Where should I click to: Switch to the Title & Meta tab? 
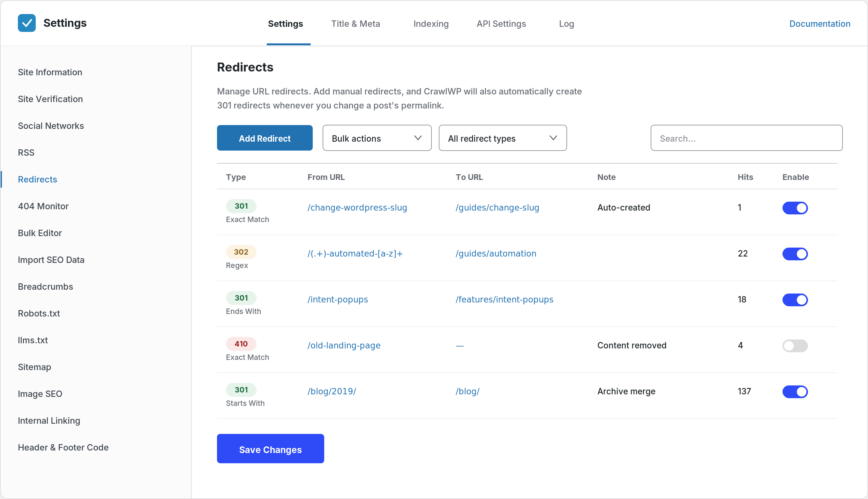pos(355,24)
